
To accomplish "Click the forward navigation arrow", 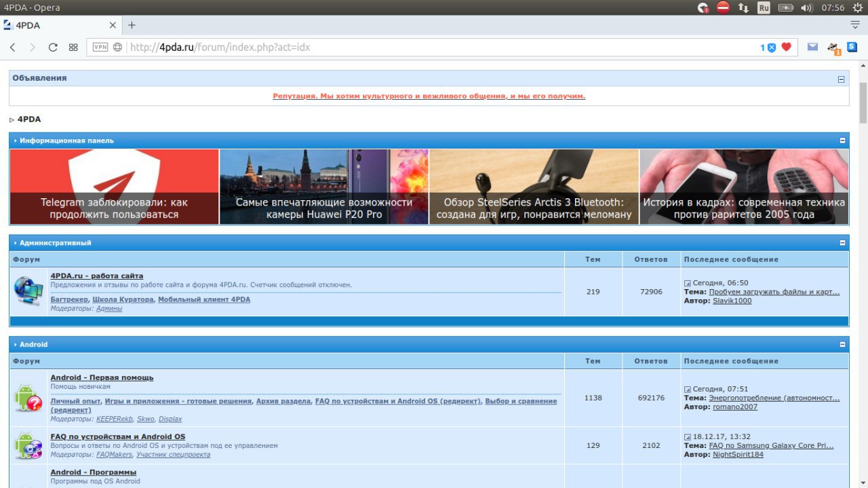I will (32, 48).
